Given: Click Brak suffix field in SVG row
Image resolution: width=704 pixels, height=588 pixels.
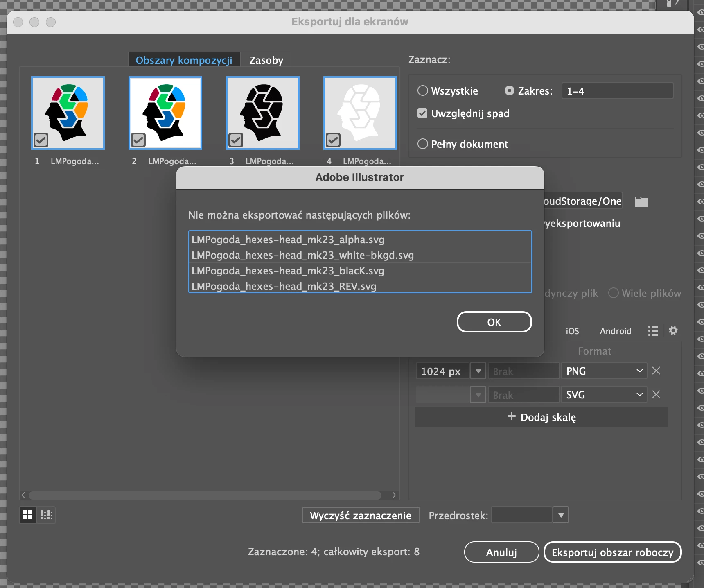Looking at the screenshot, I should tap(523, 395).
